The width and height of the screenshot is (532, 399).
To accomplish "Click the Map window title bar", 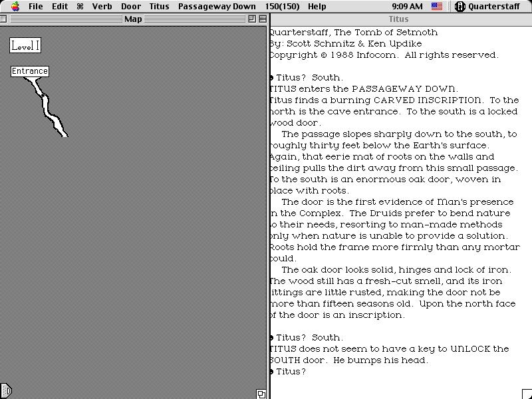I will point(133,19).
